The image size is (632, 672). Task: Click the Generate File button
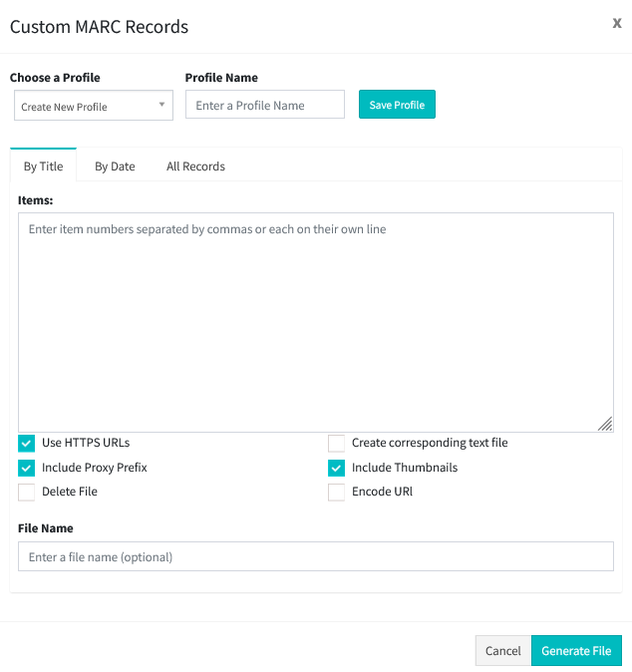pos(576,651)
